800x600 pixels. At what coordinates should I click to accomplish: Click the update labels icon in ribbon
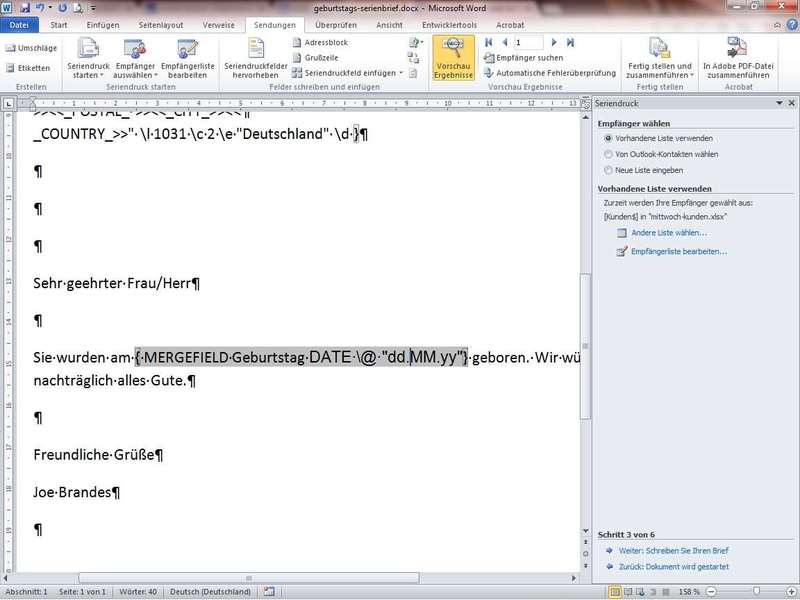(413, 73)
